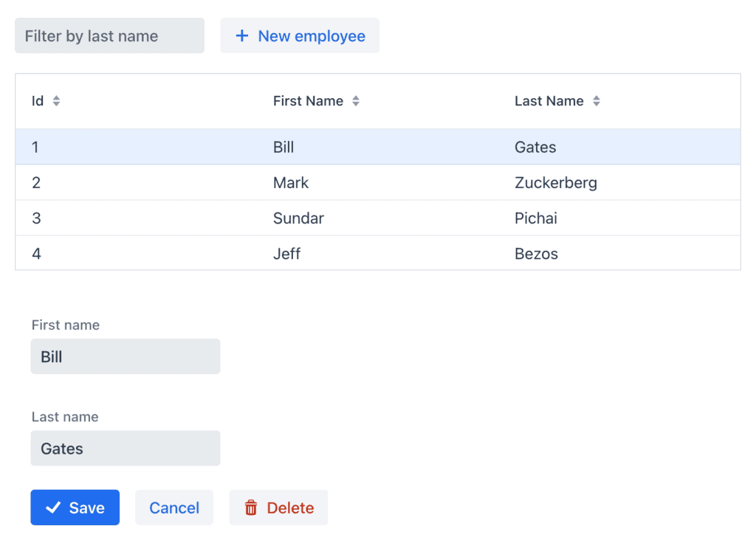Edit the First name input field
The width and height of the screenshot is (756, 540).
tap(126, 356)
